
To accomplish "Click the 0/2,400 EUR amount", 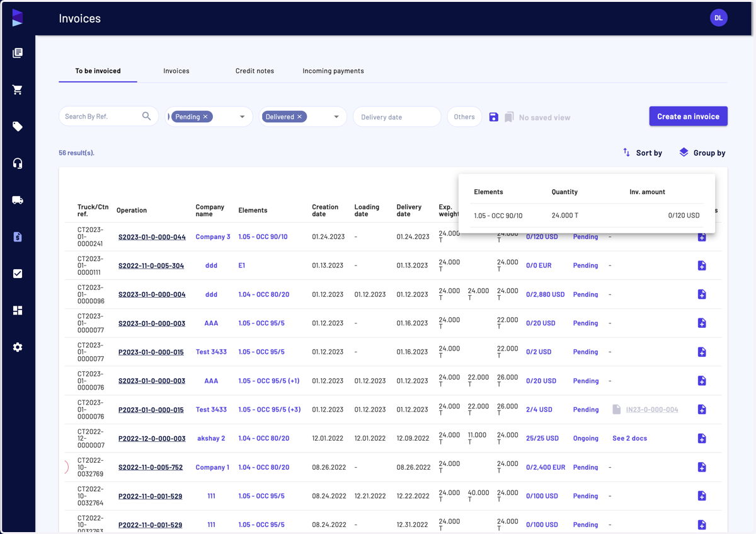I will [546, 467].
